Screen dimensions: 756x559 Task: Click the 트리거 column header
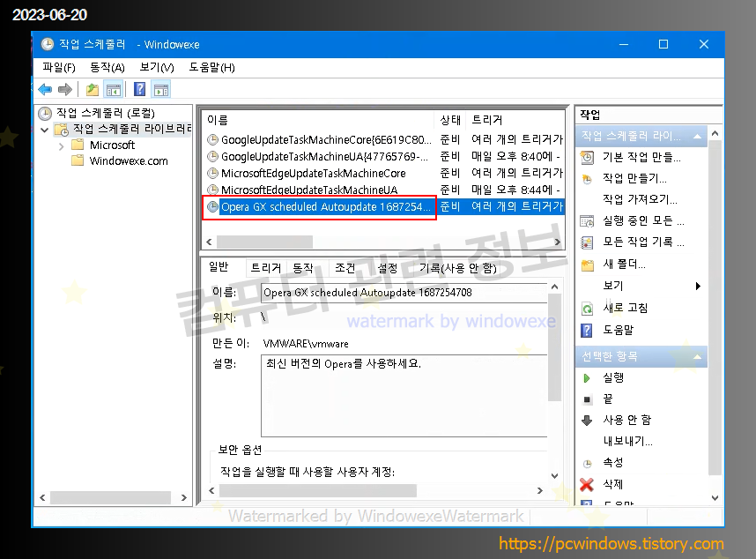(x=515, y=120)
